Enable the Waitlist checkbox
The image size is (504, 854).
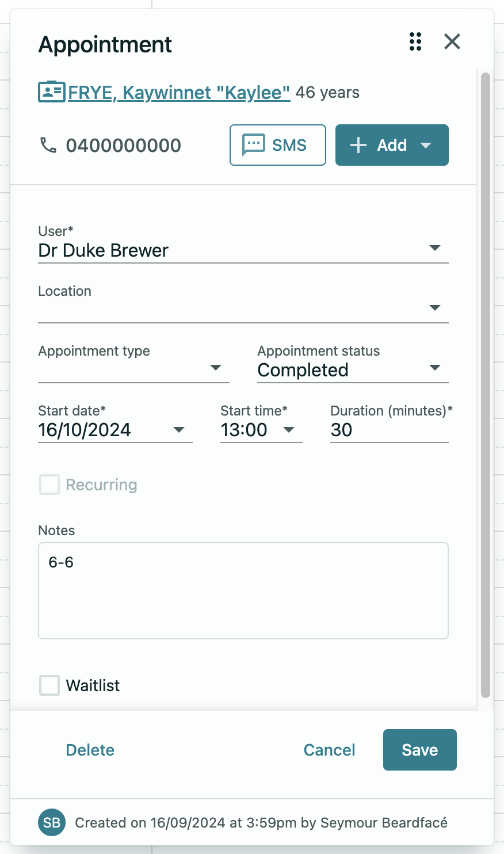[49, 685]
